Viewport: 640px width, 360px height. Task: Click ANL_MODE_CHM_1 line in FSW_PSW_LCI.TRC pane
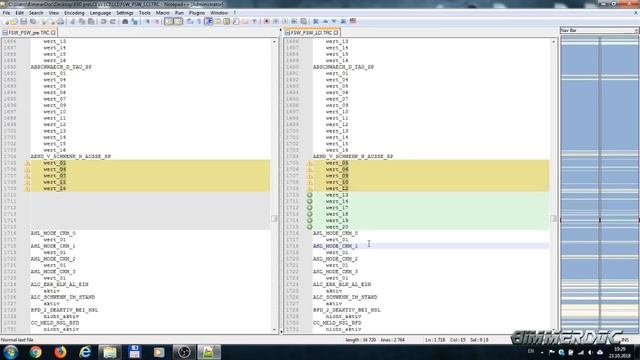click(336, 246)
